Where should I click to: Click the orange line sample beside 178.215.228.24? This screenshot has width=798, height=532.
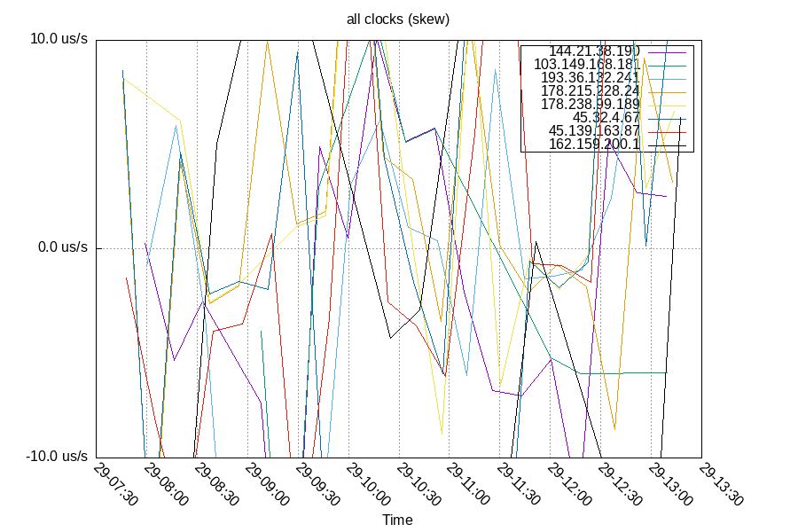tap(667, 92)
